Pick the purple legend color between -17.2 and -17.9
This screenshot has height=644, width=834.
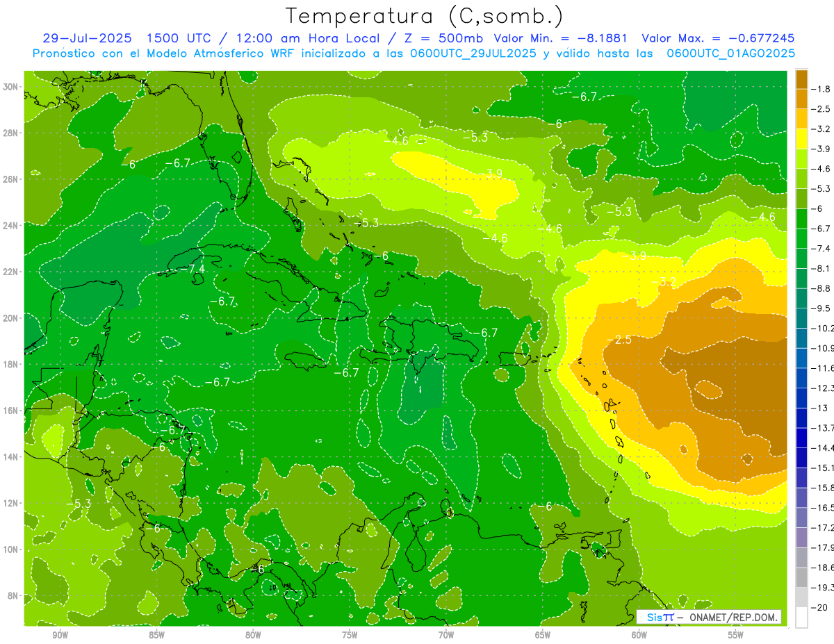point(801,538)
